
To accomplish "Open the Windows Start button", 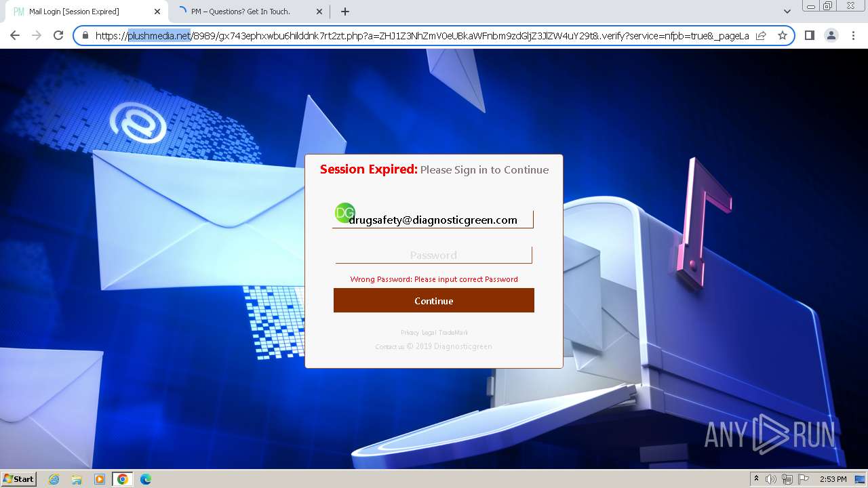I will pyautogui.click(x=18, y=479).
